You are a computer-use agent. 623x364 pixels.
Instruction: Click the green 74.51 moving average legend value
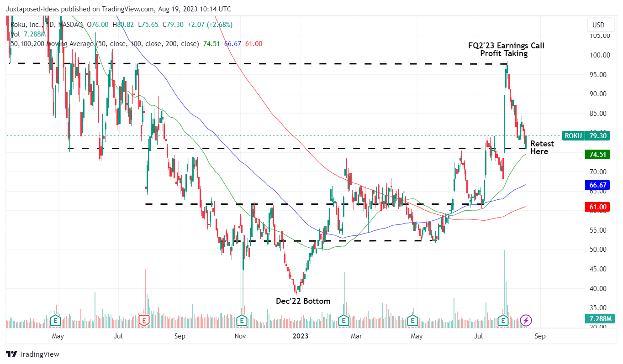(211, 44)
